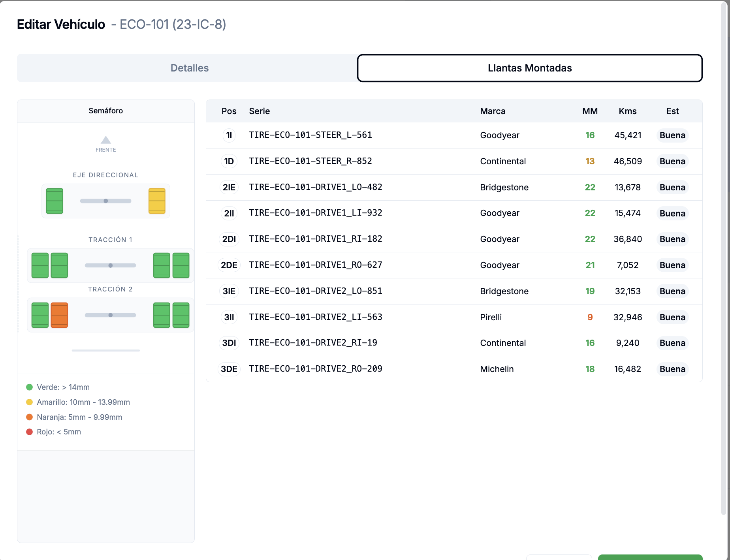Click Buena status in row 3DI
Image resolution: width=730 pixels, height=560 pixels.
pyautogui.click(x=672, y=343)
